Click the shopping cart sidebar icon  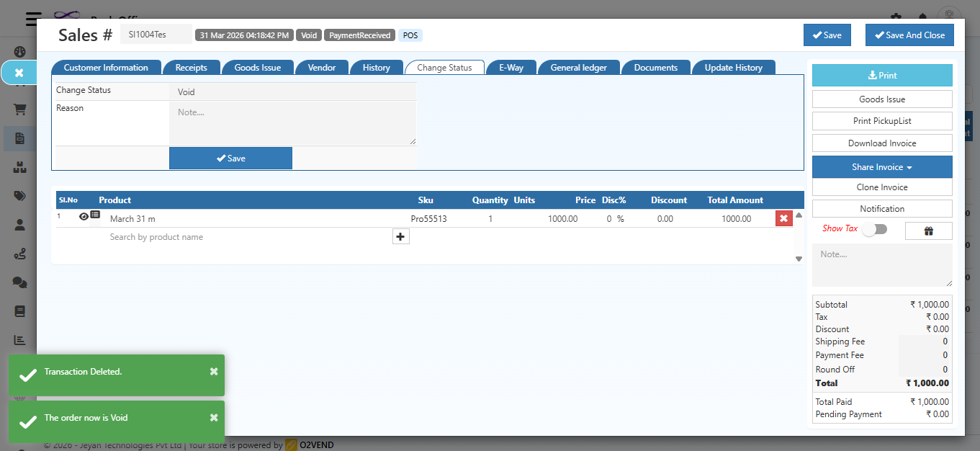click(x=19, y=110)
